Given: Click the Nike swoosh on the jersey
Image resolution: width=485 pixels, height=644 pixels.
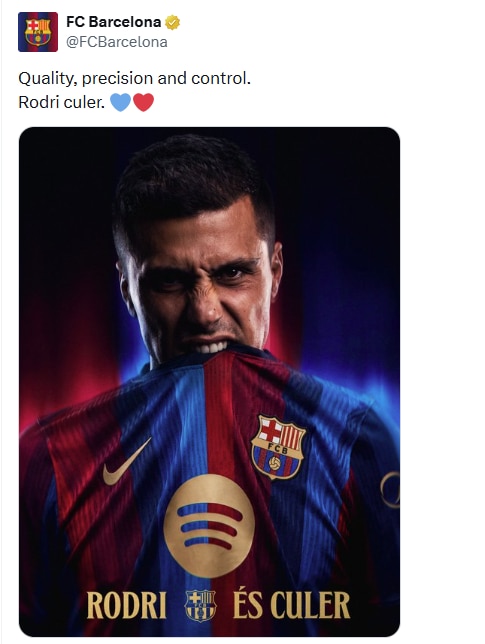Looking at the screenshot, I should point(126,462).
